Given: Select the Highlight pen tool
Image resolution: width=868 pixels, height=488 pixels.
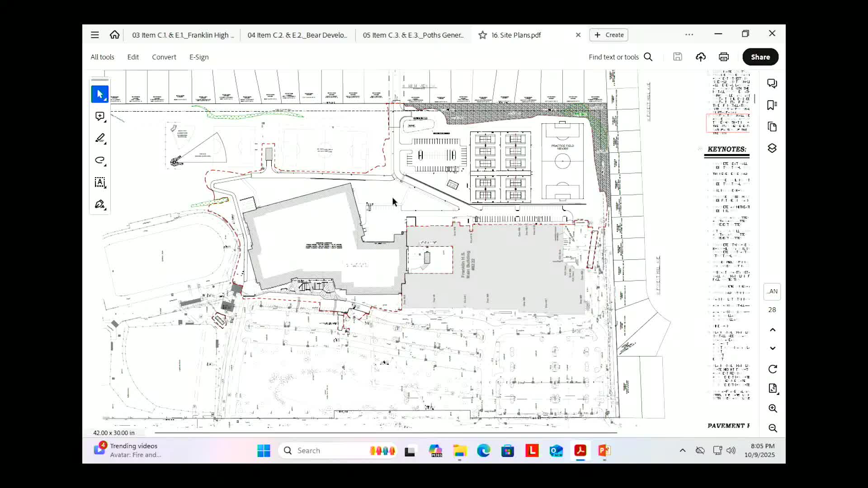Looking at the screenshot, I should (99, 138).
